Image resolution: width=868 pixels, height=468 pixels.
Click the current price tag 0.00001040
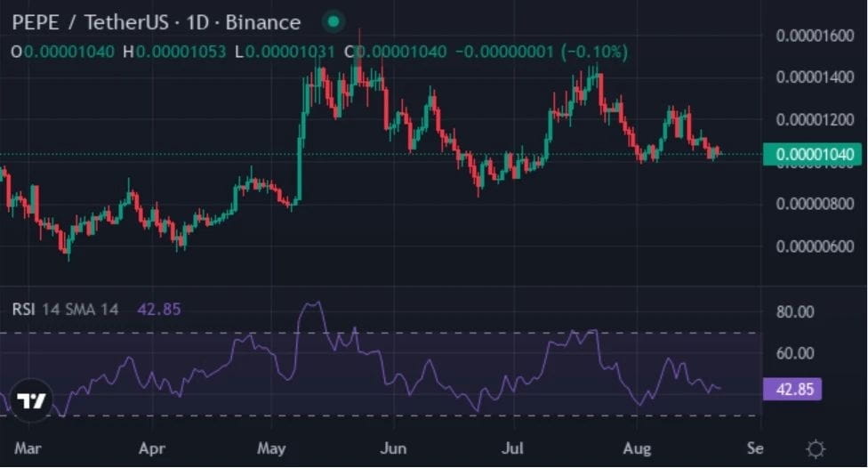click(812, 154)
